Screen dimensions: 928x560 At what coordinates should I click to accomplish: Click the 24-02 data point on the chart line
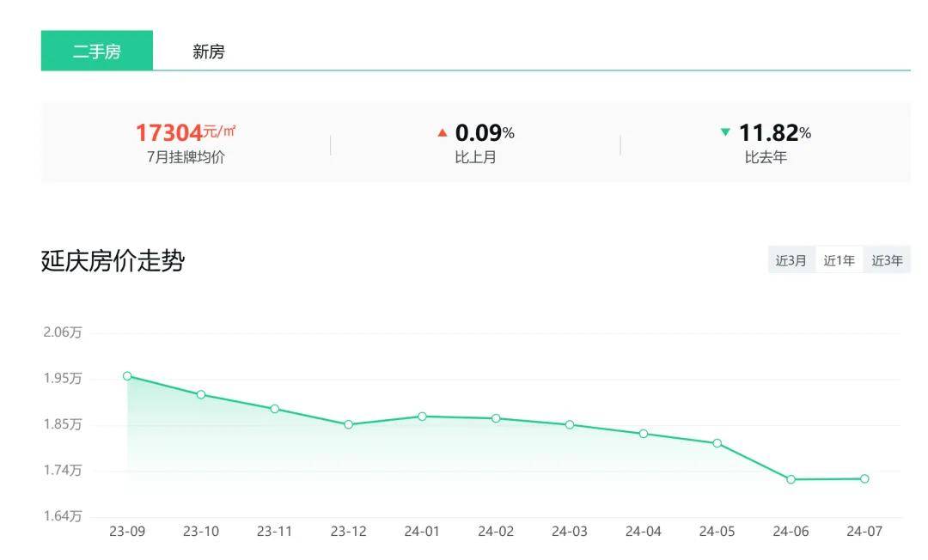click(x=496, y=418)
